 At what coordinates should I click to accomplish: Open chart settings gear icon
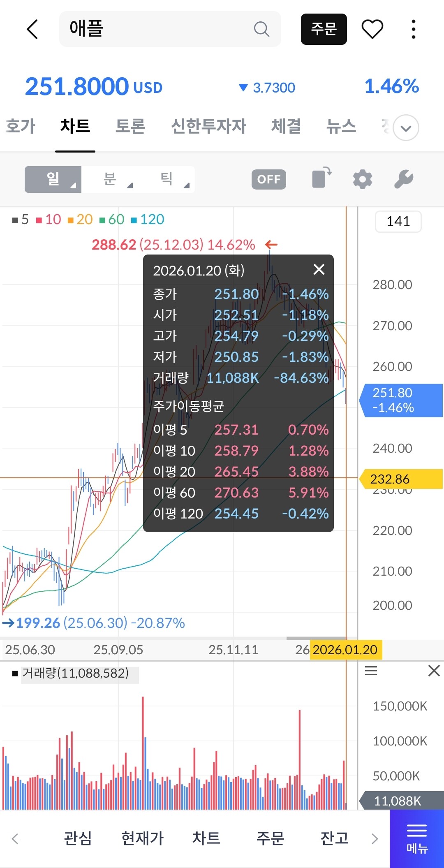coord(362,179)
